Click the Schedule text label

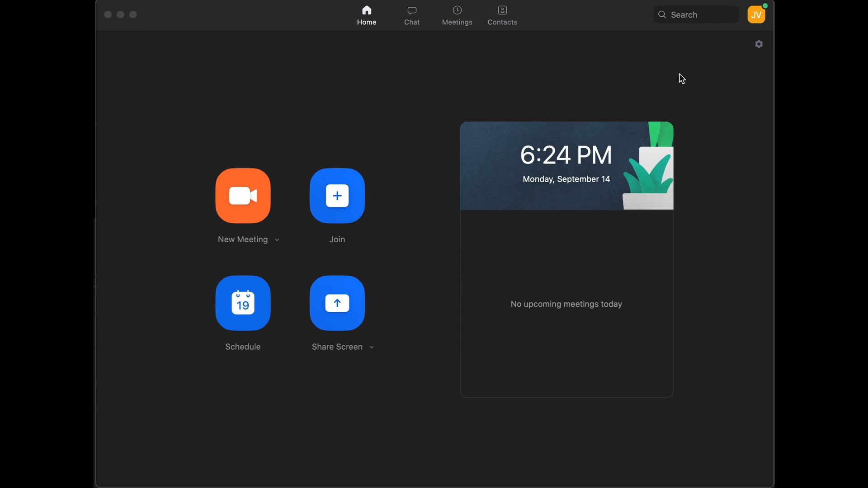tap(243, 347)
